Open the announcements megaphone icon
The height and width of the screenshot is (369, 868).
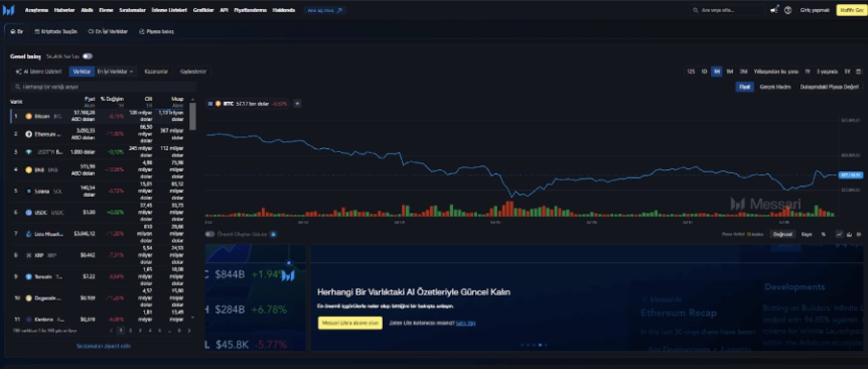[x=774, y=10]
